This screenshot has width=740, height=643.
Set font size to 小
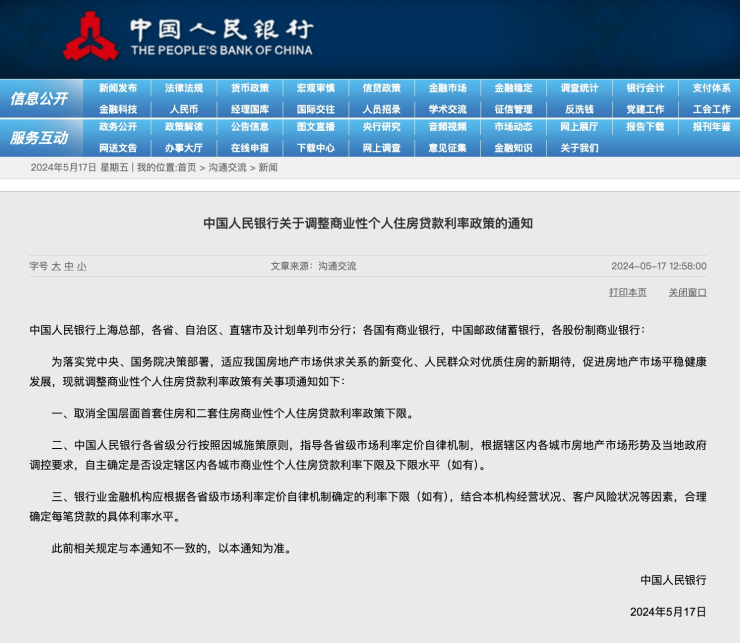tap(82, 267)
